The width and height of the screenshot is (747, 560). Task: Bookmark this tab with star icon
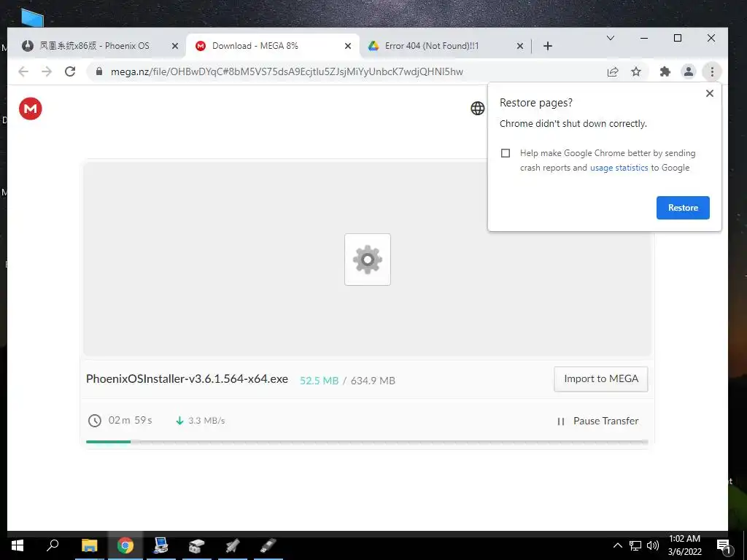[636, 71]
